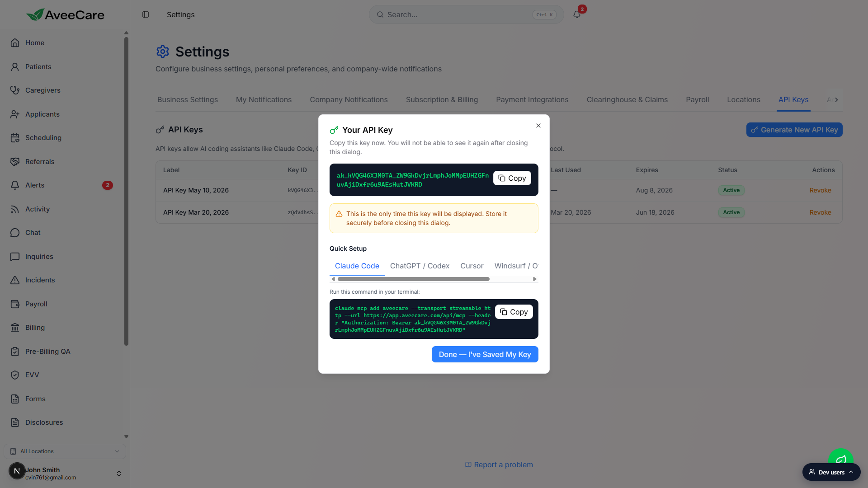
Task: Click quick setup scroll left arrow
Action: [333, 279]
